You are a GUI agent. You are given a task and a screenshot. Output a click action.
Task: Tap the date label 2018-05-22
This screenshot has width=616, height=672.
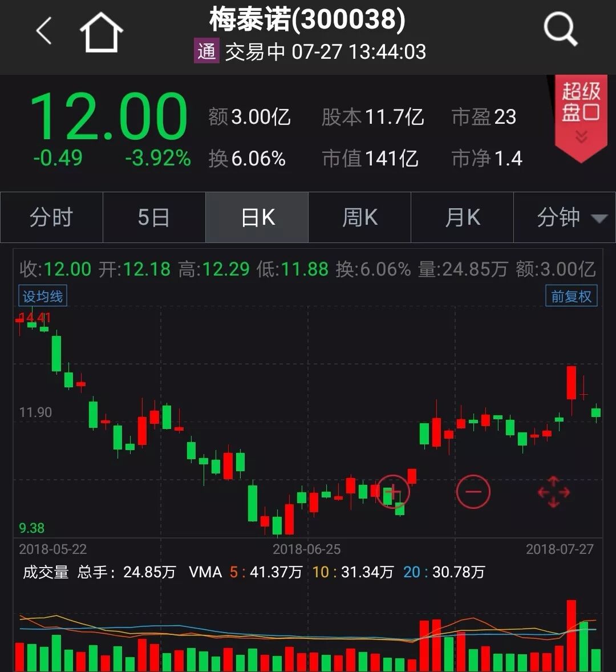52,549
